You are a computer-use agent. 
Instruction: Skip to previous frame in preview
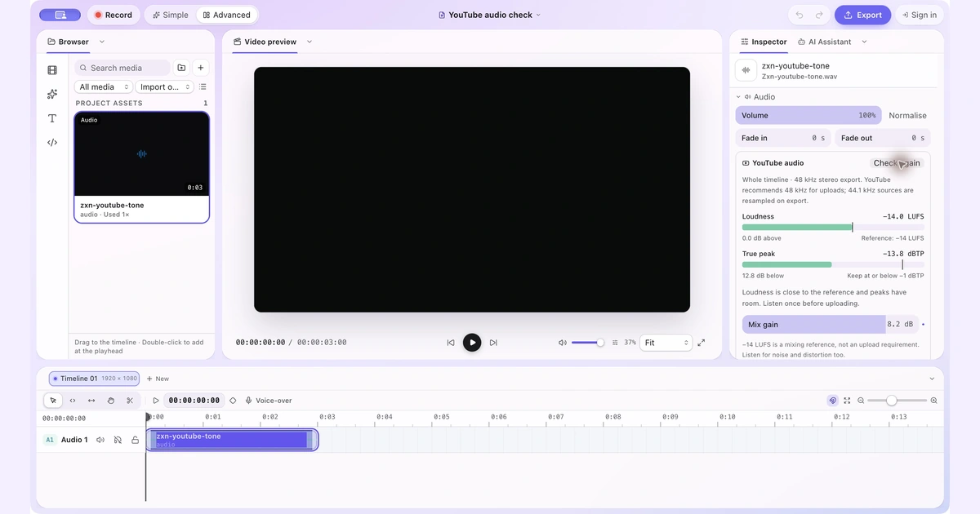[451, 343]
